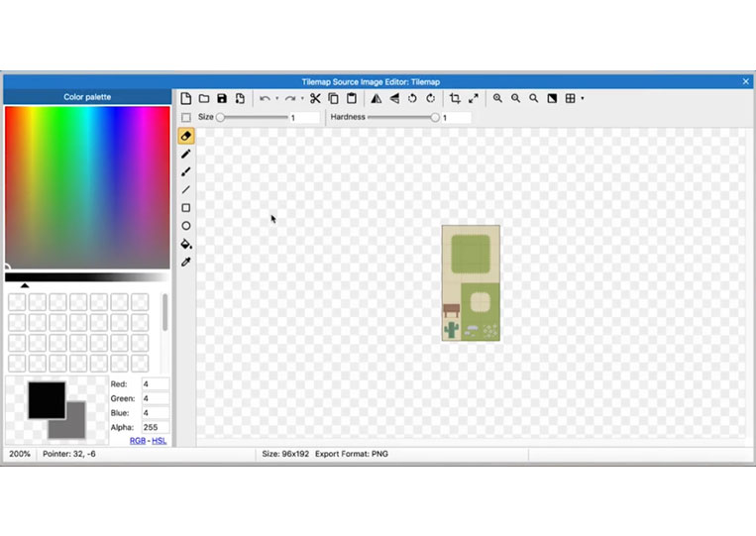The height and width of the screenshot is (536, 756).
Task: Select the Color picker eyedropper tool
Action: [186, 262]
